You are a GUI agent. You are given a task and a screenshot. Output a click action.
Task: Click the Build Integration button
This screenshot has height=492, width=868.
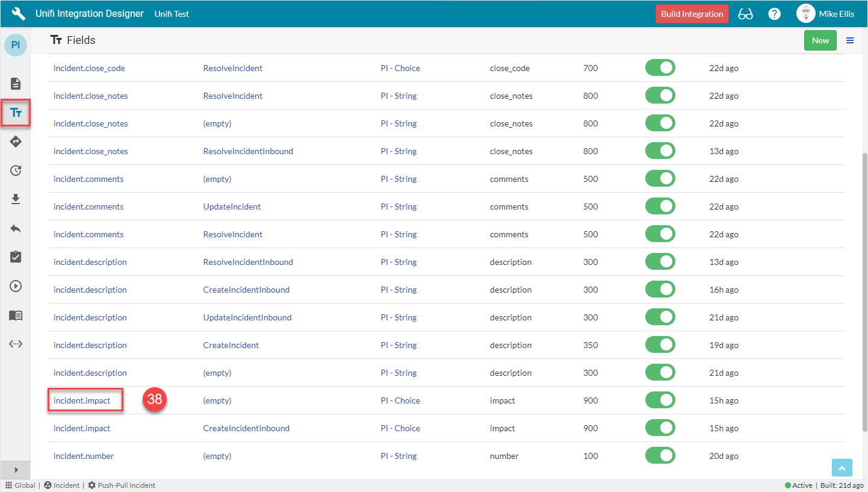(692, 14)
